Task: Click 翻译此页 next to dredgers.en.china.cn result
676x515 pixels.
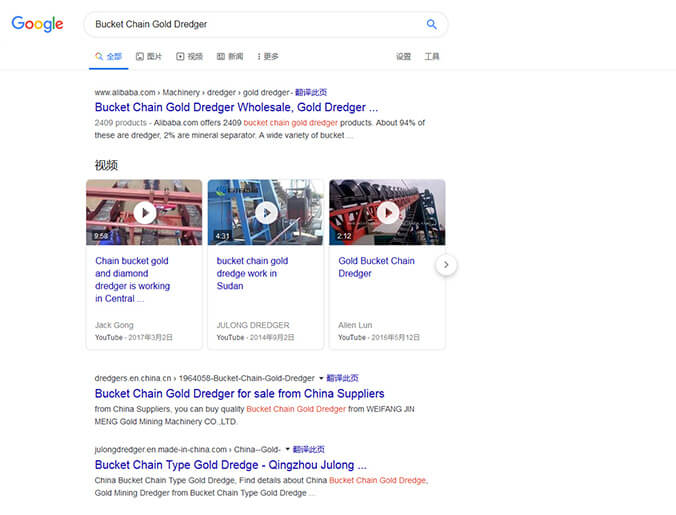Action: (342, 378)
